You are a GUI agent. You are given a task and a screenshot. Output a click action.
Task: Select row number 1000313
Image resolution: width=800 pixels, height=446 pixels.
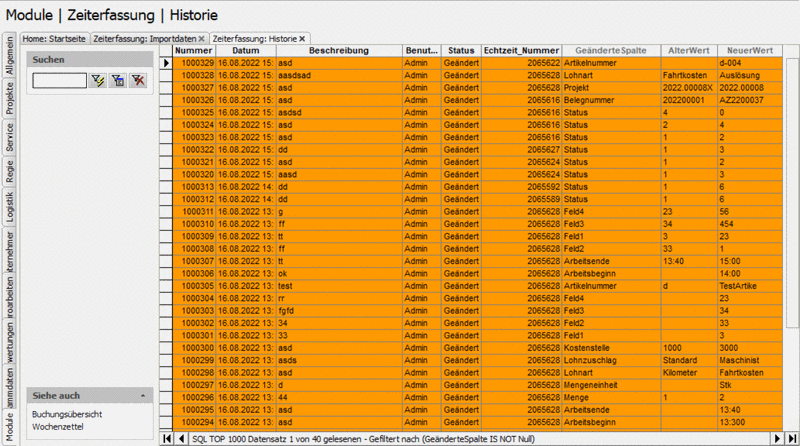(x=194, y=187)
